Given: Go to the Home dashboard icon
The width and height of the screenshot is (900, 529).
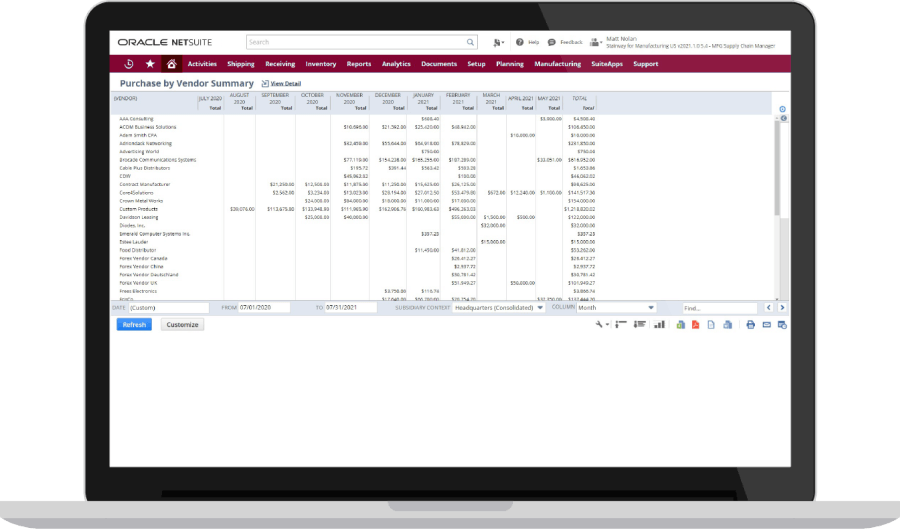Looking at the screenshot, I should point(172,64).
